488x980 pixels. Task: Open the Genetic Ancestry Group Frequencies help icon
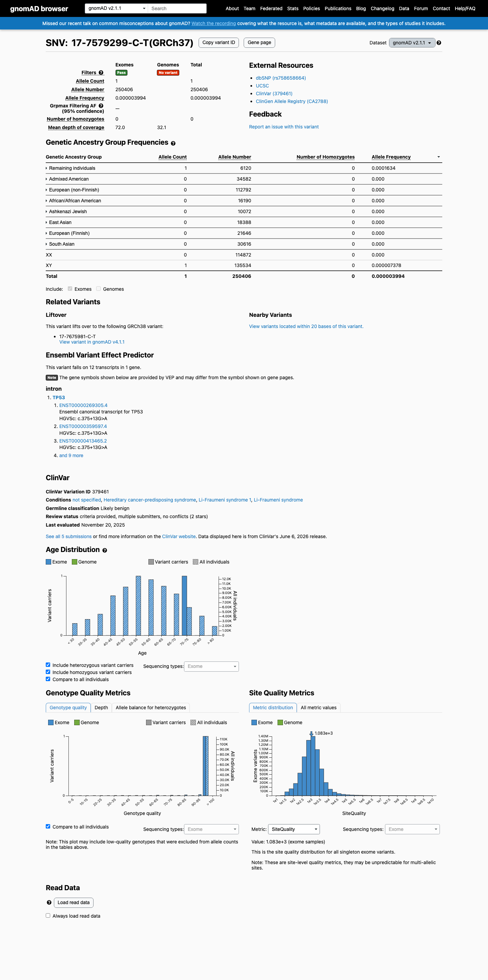[x=173, y=143]
